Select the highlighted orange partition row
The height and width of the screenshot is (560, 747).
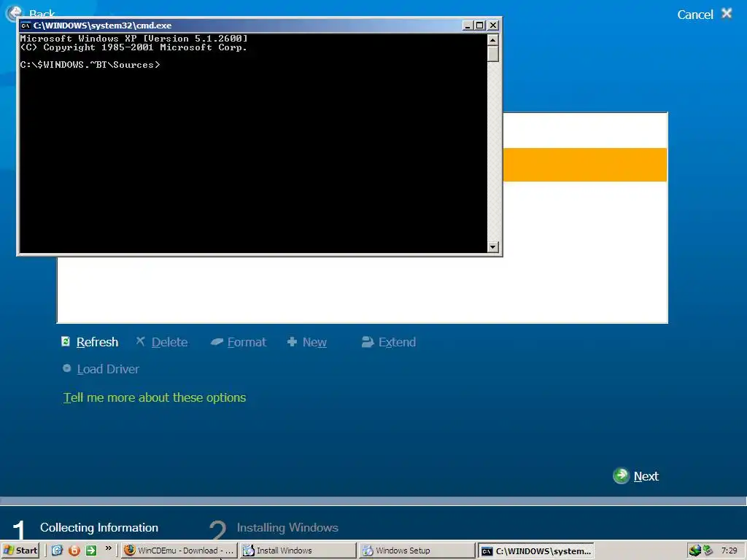tap(585, 165)
